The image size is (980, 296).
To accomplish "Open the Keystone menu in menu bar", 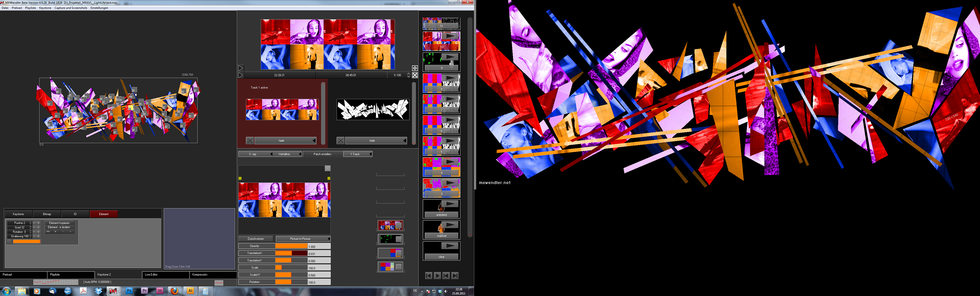I will tap(45, 8).
